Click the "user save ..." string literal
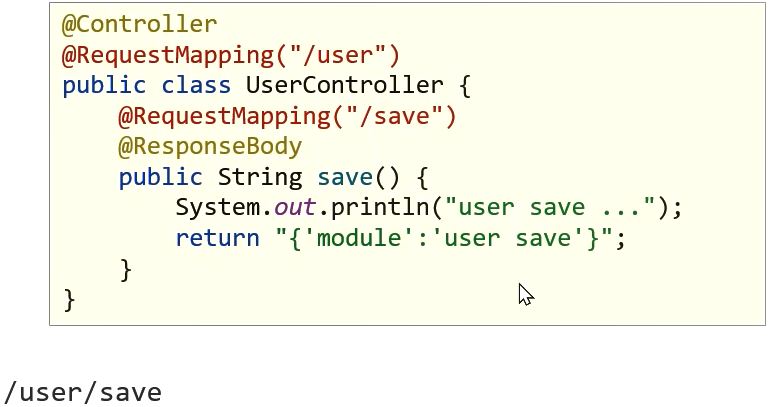The image size is (771, 407). [x=550, y=207]
